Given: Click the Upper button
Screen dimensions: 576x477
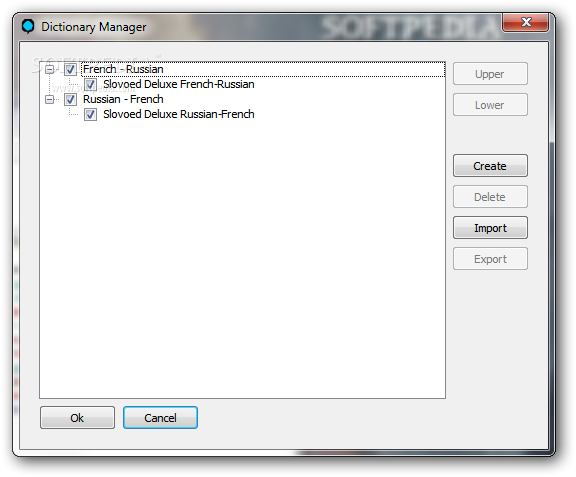Looking at the screenshot, I should 490,74.
